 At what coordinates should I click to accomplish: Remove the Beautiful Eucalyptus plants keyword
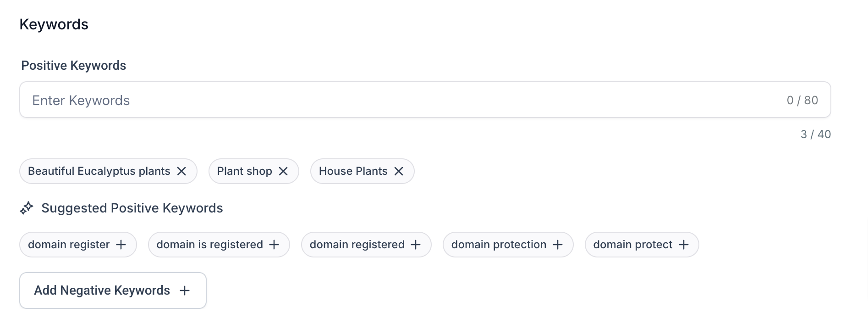pos(181,171)
